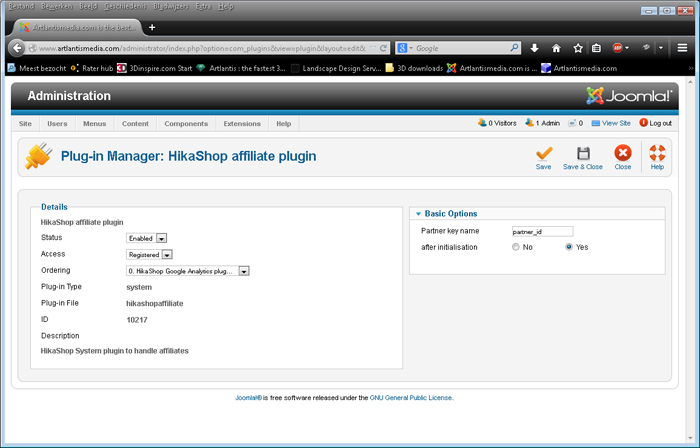The width and height of the screenshot is (700, 448).
Task: Click the hikashopaffiliate plug-in file text
Action: 155,303
